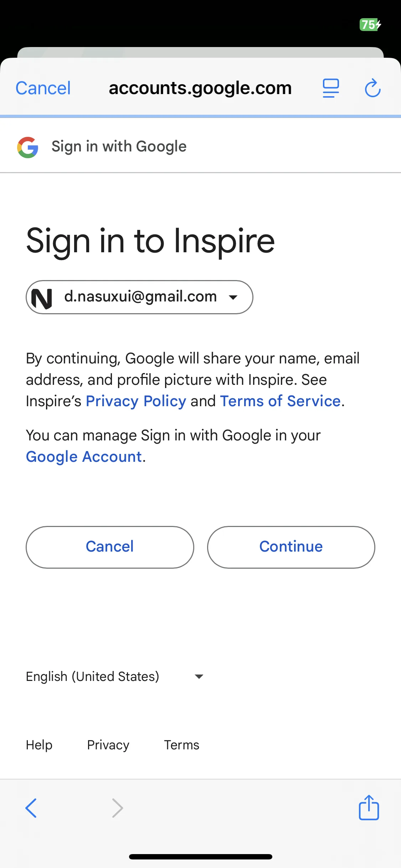Open the Terms of Service link
This screenshot has height=868, width=401.
point(280,401)
